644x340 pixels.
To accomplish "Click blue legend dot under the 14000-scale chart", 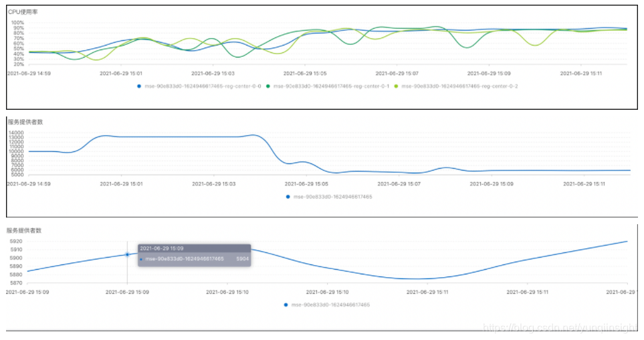I will pyautogui.click(x=288, y=197).
